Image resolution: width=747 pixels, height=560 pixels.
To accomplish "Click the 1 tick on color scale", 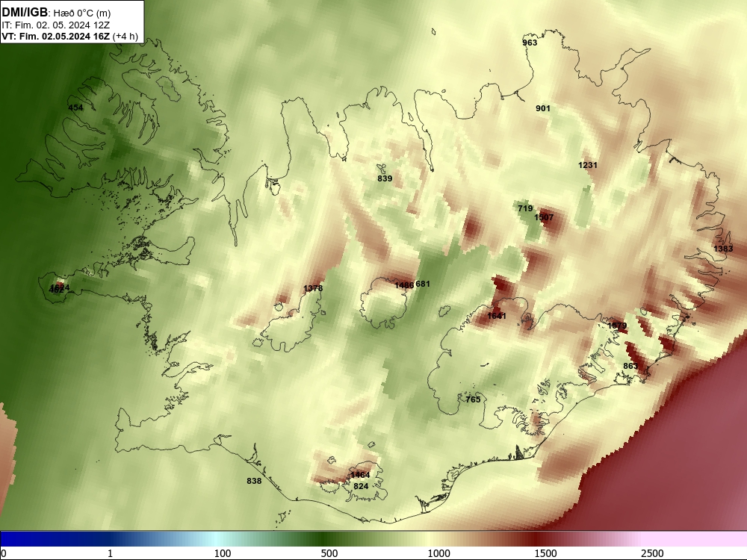I will [x=110, y=553].
